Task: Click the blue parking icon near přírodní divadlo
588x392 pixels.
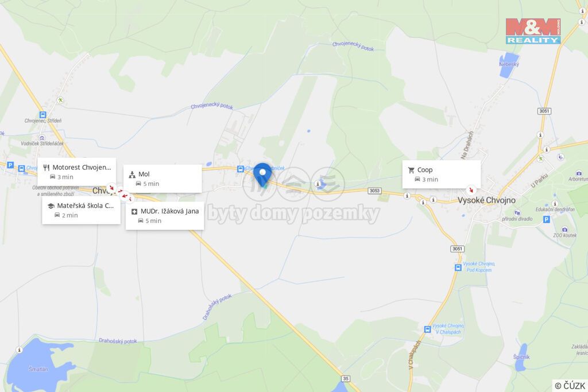Action: click(x=547, y=219)
